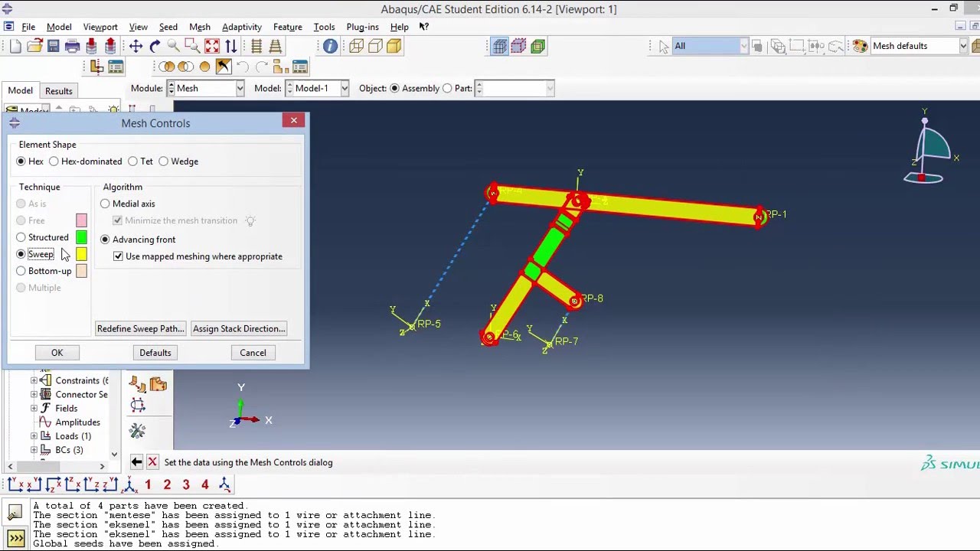The height and width of the screenshot is (551, 980).
Task: Select the Box Zoom tool
Action: point(193,46)
